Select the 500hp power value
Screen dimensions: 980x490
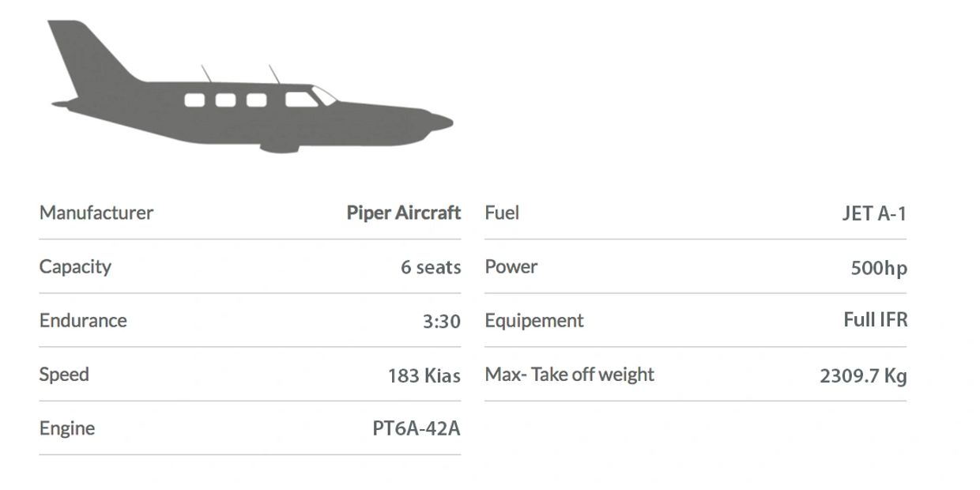[878, 268]
